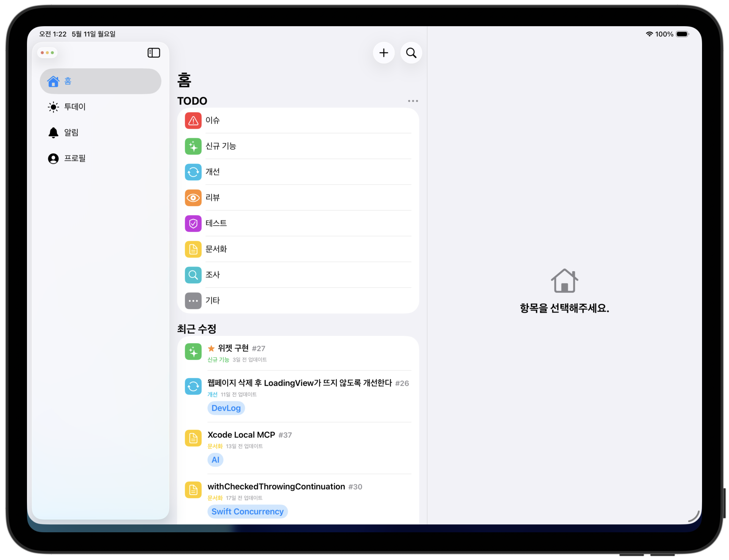
Task: Open the 기타 category row
Action: (x=298, y=301)
